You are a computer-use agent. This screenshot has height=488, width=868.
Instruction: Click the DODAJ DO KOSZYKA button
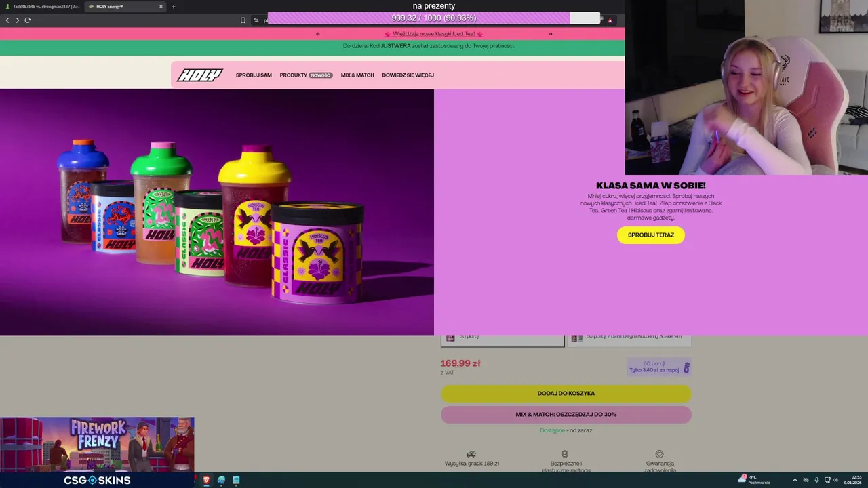pos(566,393)
